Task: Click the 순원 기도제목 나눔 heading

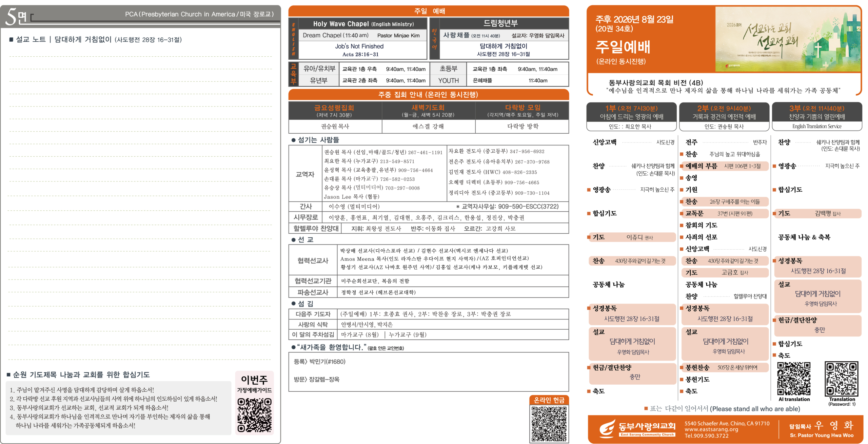Action: pos(81,374)
